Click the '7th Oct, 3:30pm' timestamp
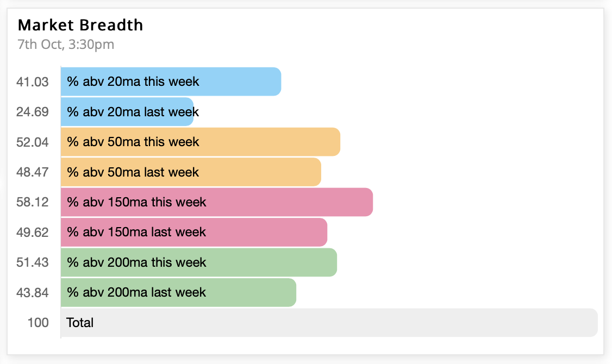 click(x=66, y=45)
